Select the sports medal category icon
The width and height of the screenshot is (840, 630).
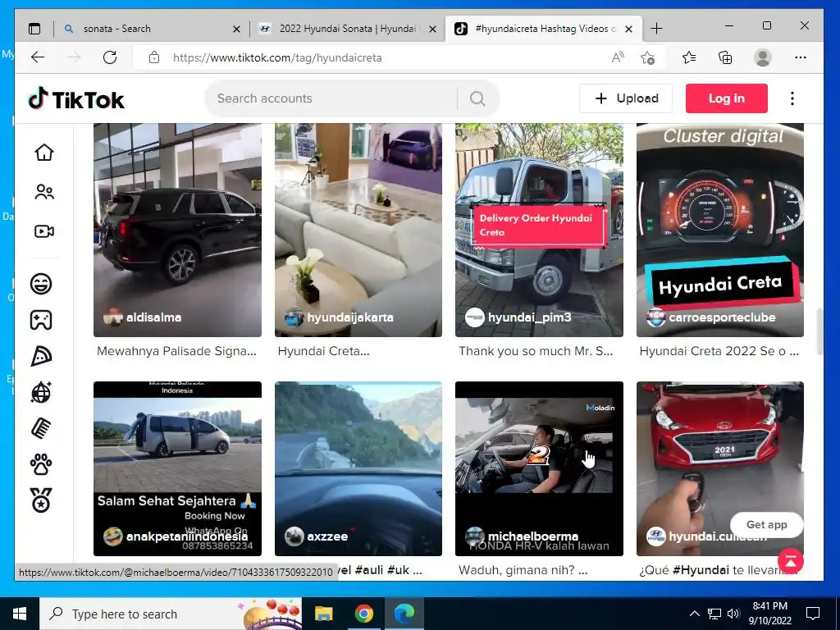coord(41,500)
